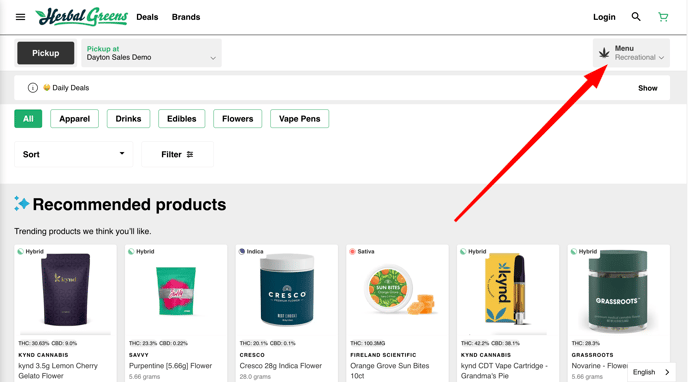The image size is (688, 382).
Task: Open the Deals menu item
Action: click(x=147, y=17)
